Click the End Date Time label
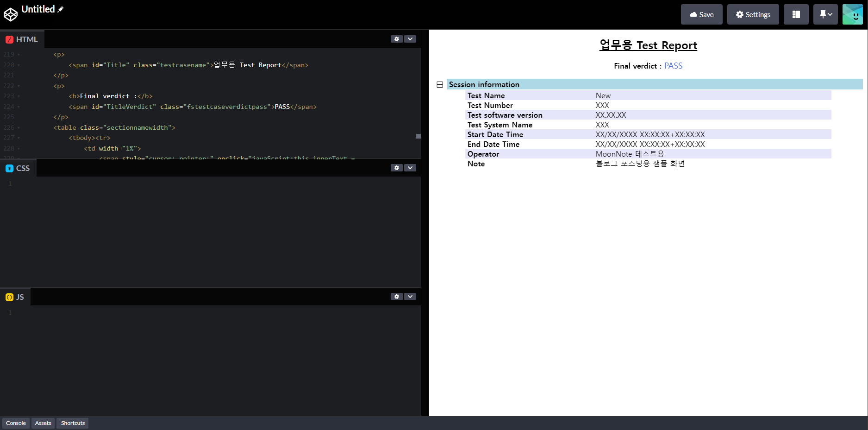Image resolution: width=868 pixels, height=430 pixels. (493, 144)
